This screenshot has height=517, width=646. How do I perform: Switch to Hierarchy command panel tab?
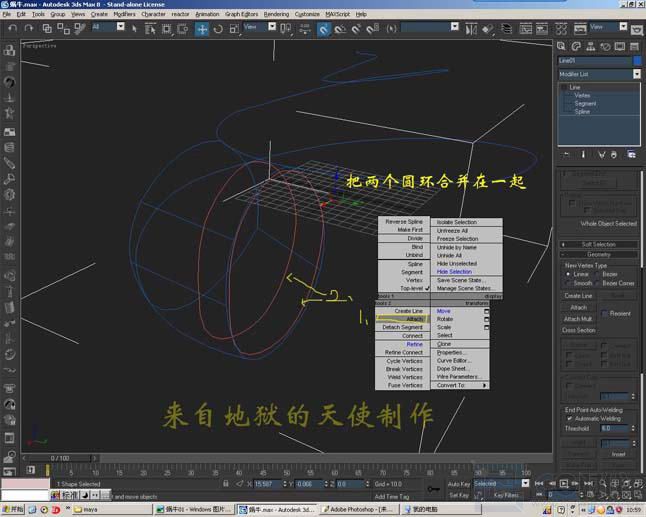coord(590,46)
